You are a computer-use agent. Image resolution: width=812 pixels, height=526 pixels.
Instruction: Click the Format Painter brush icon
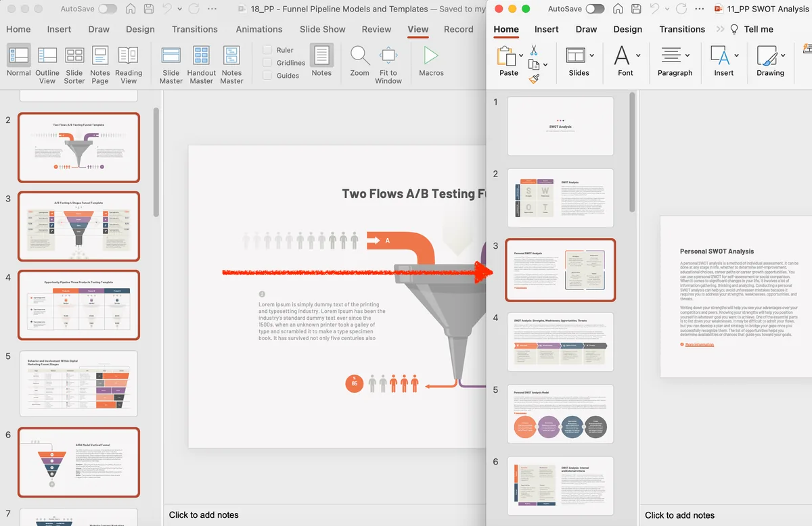(534, 79)
